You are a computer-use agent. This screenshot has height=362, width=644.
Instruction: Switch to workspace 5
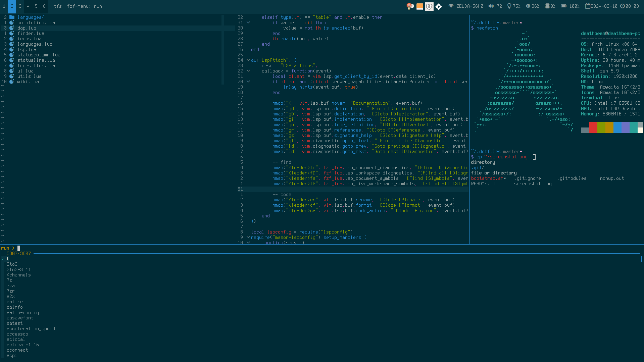36,6
